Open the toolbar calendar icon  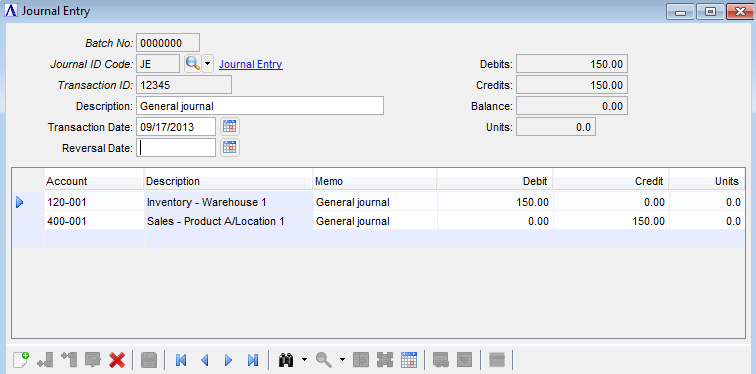click(x=409, y=360)
